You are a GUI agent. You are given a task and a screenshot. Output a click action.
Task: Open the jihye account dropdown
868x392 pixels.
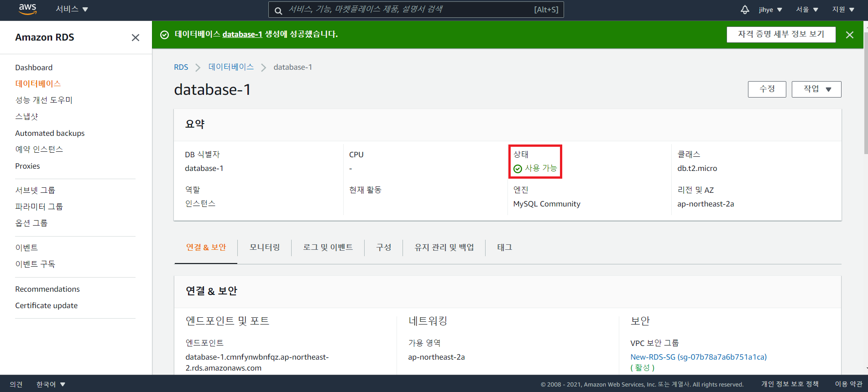point(770,10)
